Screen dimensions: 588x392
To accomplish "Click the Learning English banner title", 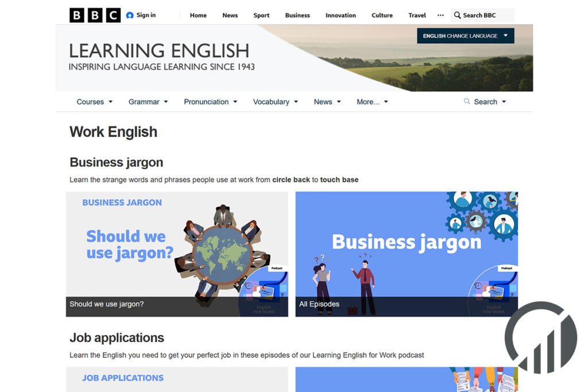I will [x=159, y=51].
